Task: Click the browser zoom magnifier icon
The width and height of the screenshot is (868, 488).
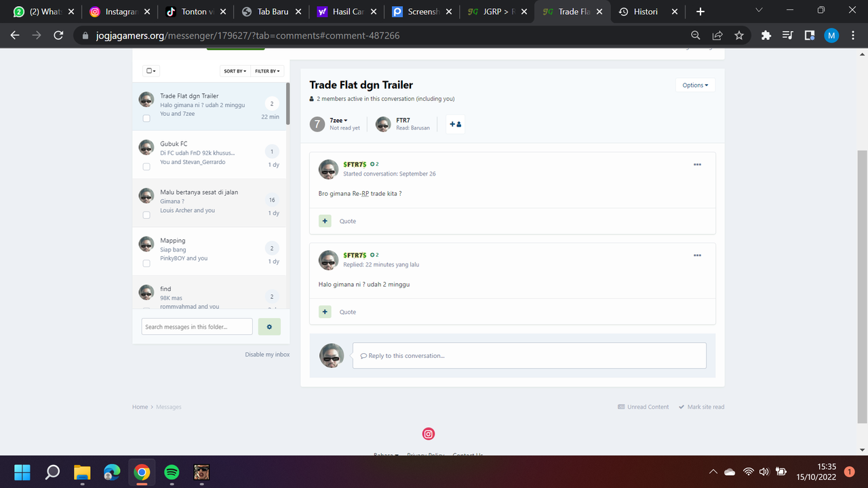Action: [x=696, y=35]
